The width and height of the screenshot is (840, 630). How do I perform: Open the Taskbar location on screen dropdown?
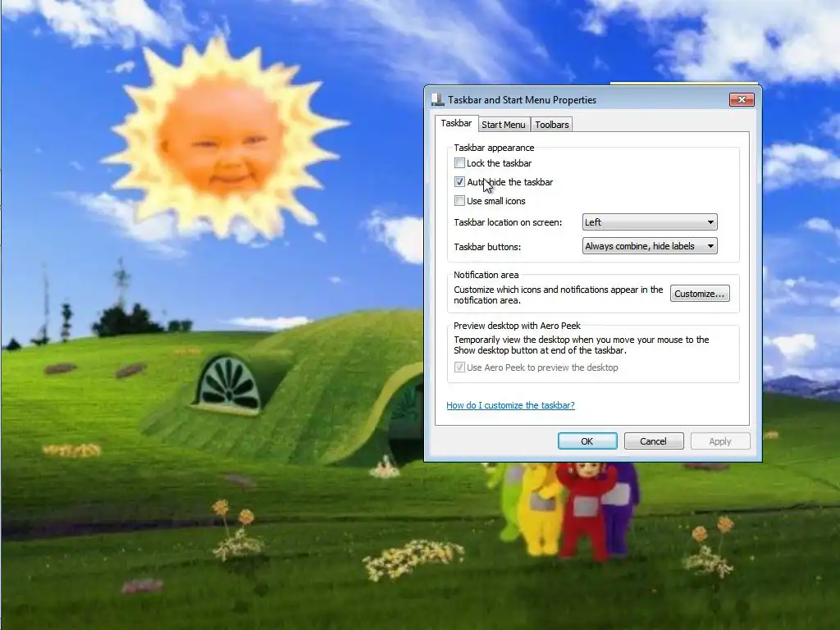tap(650, 221)
